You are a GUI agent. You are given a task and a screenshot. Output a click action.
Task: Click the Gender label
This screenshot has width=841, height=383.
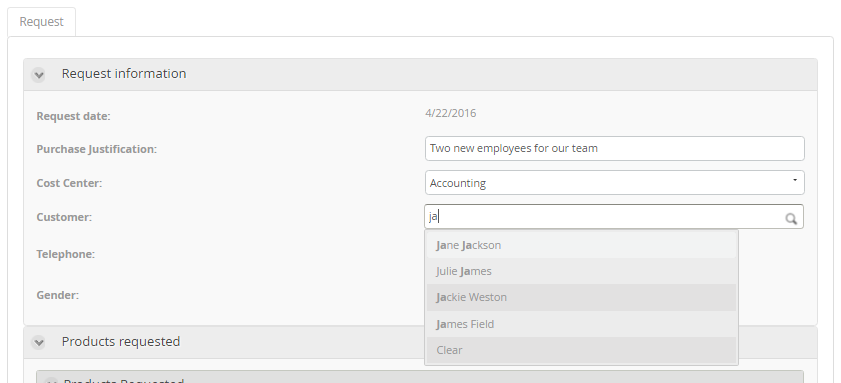[x=57, y=295]
